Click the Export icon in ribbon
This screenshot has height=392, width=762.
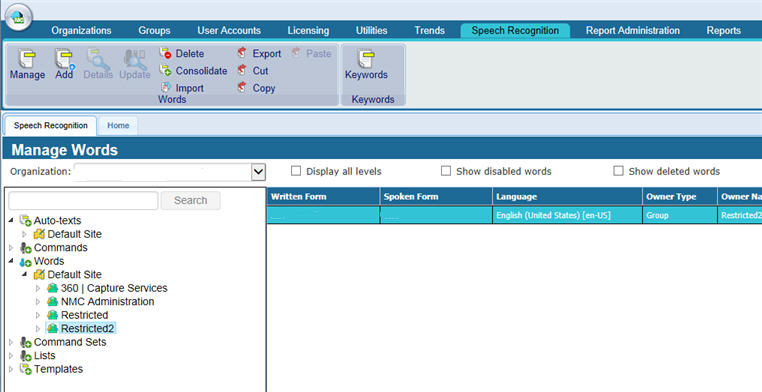pyautogui.click(x=242, y=52)
